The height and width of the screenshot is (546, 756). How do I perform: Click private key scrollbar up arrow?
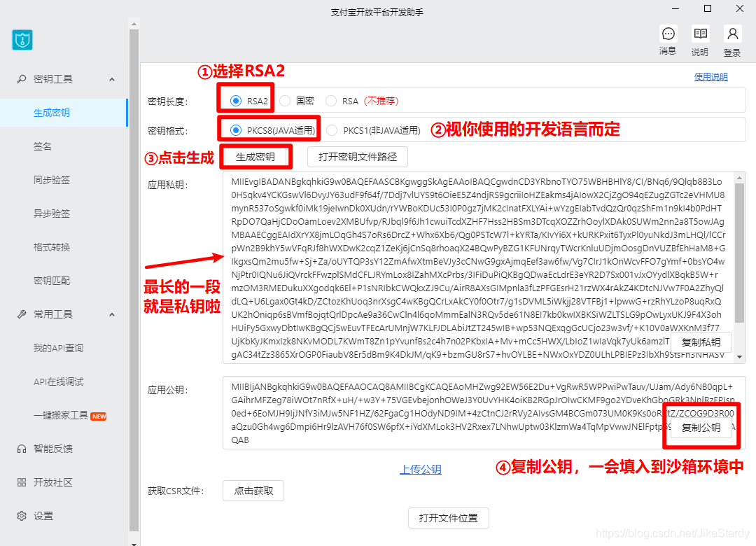(x=740, y=178)
